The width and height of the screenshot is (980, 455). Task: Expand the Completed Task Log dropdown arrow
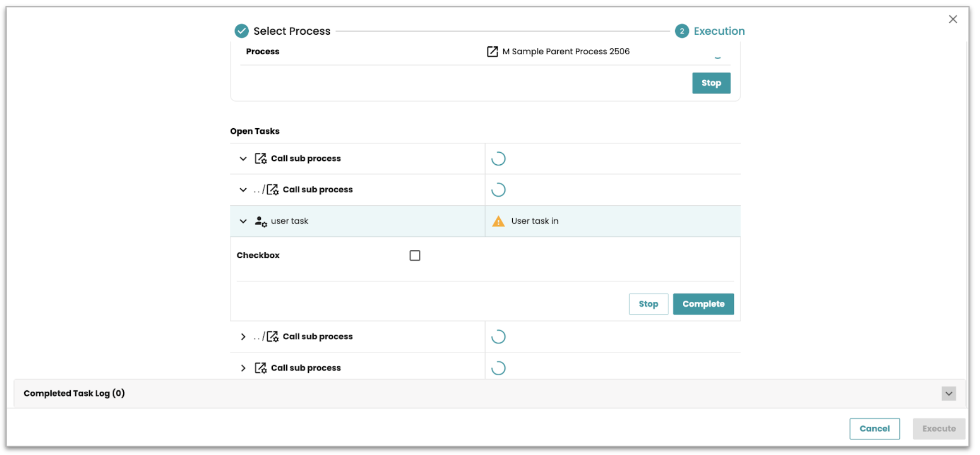pyautogui.click(x=948, y=394)
